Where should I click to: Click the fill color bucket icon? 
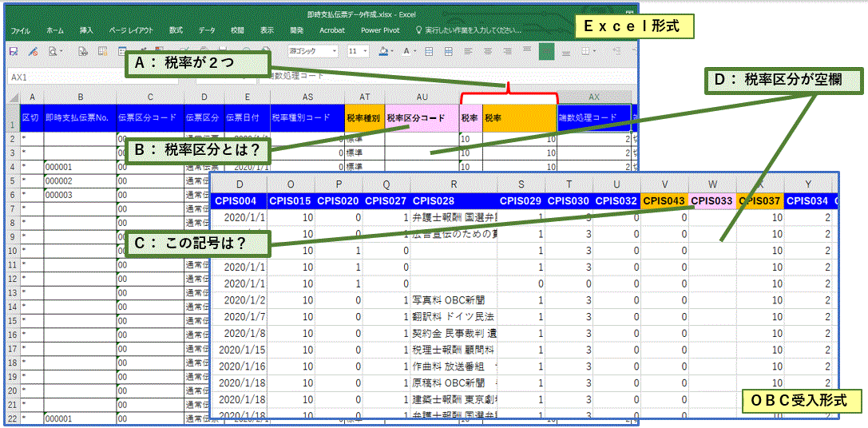382,51
